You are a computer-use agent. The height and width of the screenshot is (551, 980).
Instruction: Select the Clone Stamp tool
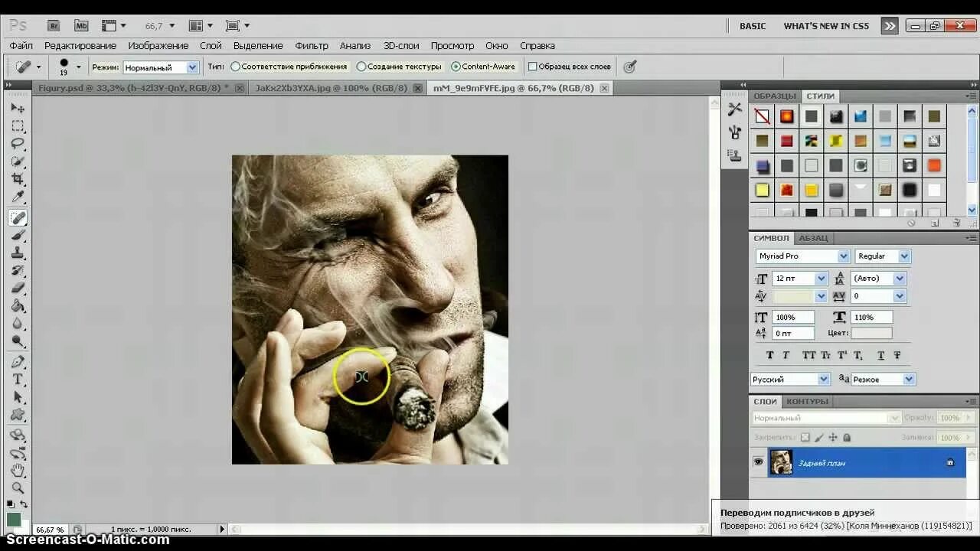point(18,253)
